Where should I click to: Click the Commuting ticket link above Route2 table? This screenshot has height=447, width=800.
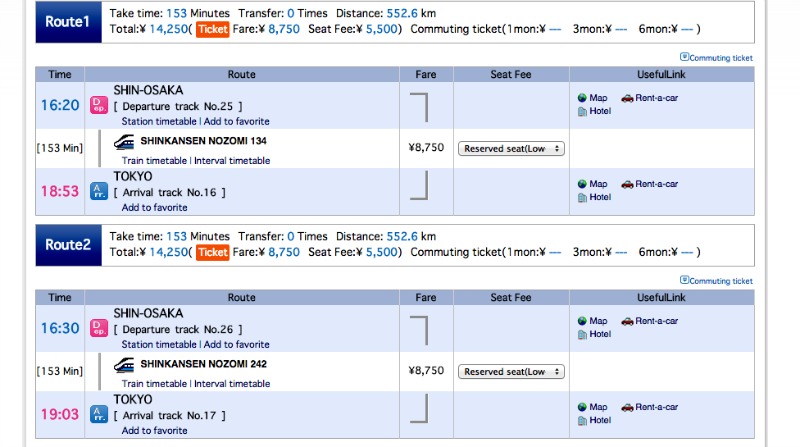click(x=716, y=281)
